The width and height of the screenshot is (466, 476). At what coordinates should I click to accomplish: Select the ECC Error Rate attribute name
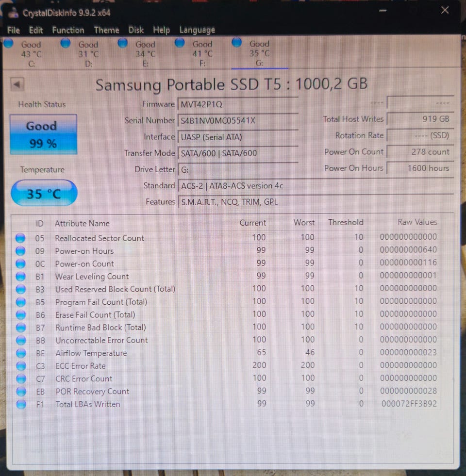tap(81, 366)
